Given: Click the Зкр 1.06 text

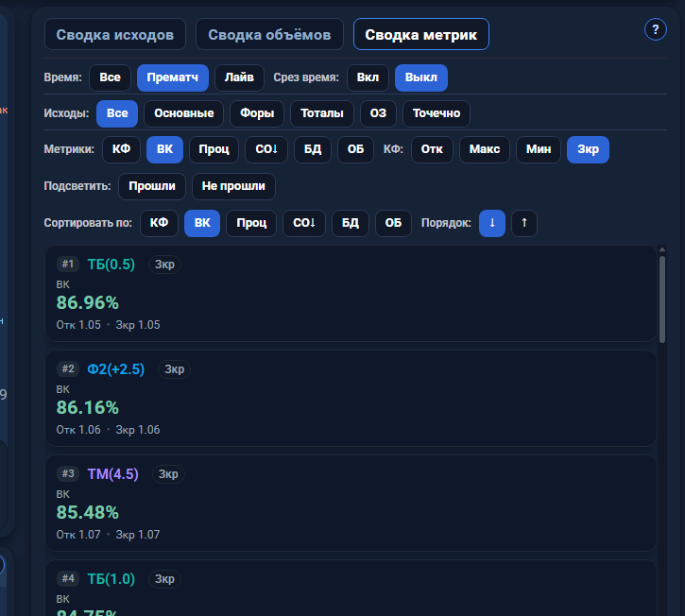Looking at the screenshot, I should click(x=138, y=430).
